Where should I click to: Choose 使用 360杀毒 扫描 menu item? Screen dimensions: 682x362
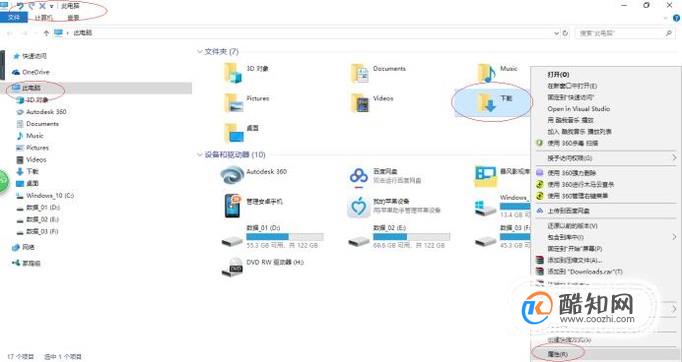[x=572, y=143]
